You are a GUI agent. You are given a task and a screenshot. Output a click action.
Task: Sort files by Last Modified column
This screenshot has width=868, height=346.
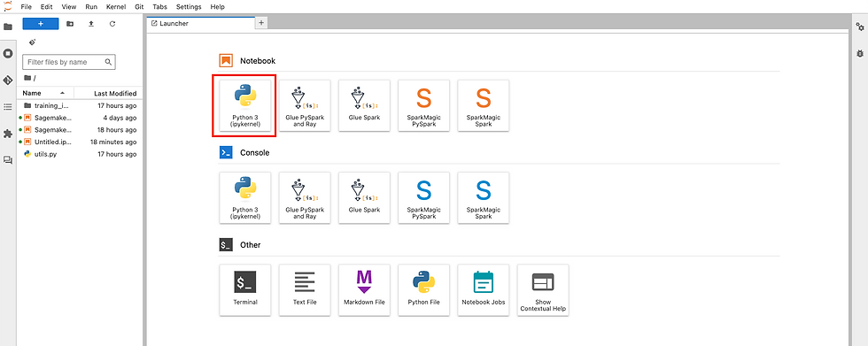tap(108, 93)
